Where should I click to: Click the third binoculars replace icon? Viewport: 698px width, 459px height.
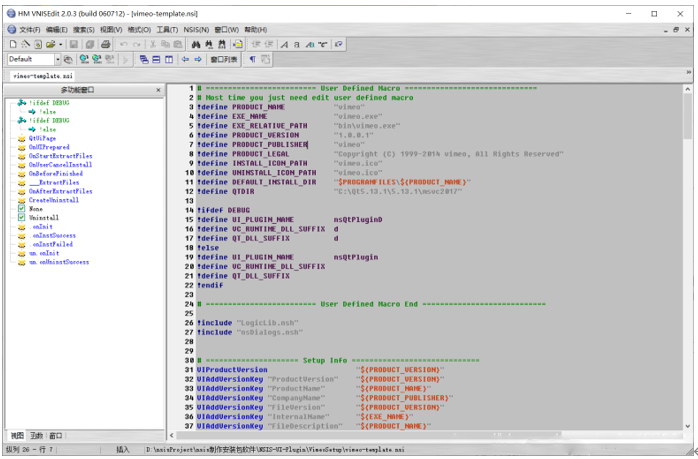tap(221, 44)
